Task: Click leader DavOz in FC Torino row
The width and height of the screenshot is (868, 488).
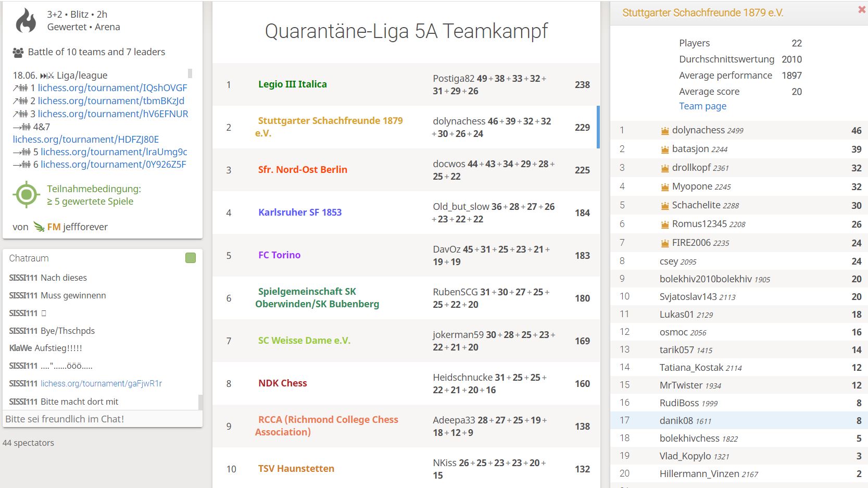Action: [447, 249]
